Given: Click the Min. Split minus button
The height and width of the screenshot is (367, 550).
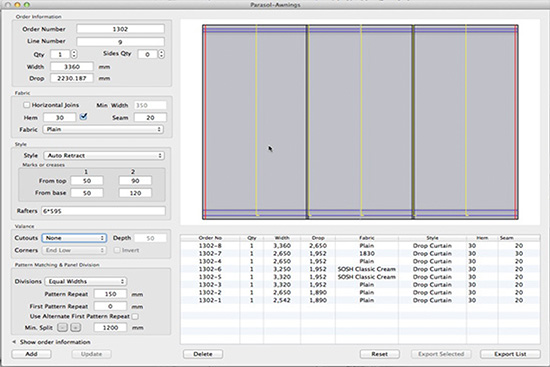Looking at the screenshot, I should [62, 327].
